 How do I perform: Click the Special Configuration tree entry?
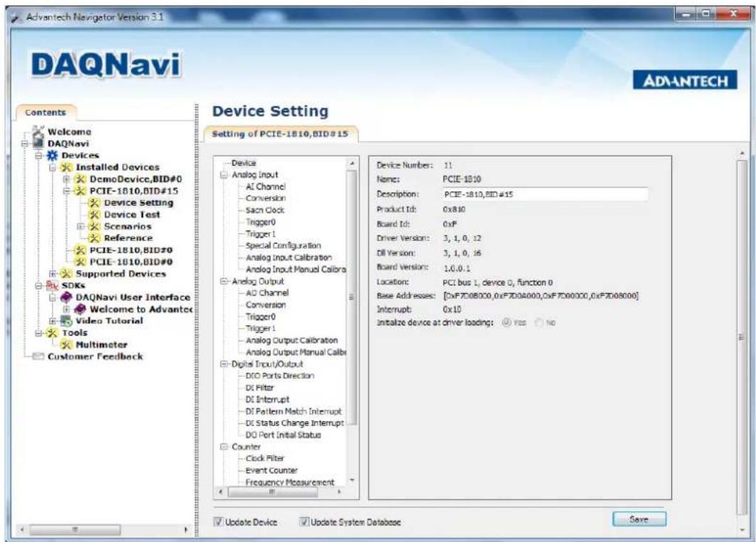[x=283, y=245]
